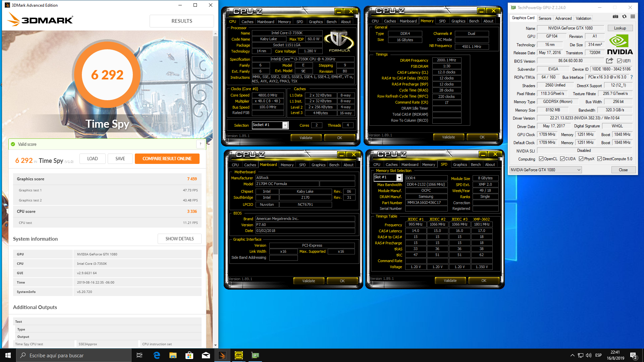Toggle the DirectCompute 5.0 checkbox

pos(599,159)
